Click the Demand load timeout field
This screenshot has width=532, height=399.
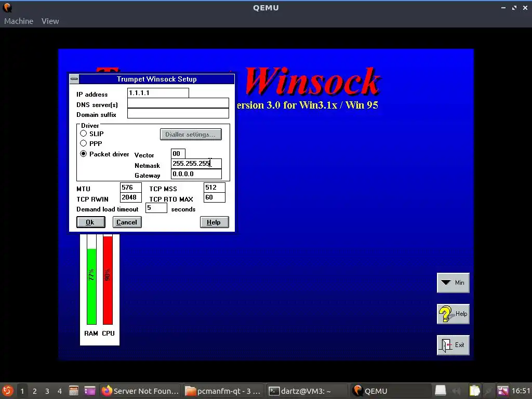coord(156,208)
